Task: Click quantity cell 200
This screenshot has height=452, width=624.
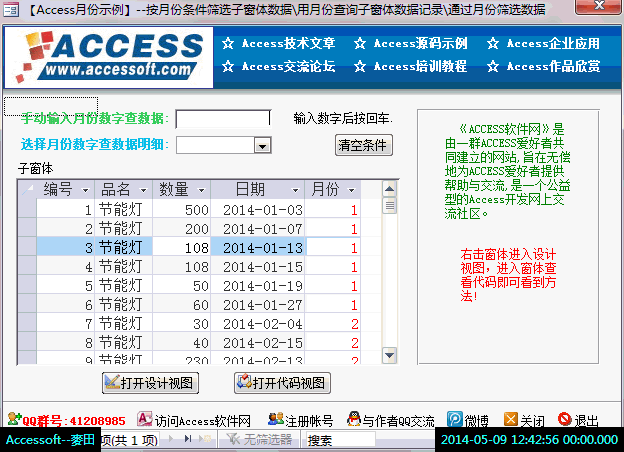Action: pyautogui.click(x=182, y=228)
